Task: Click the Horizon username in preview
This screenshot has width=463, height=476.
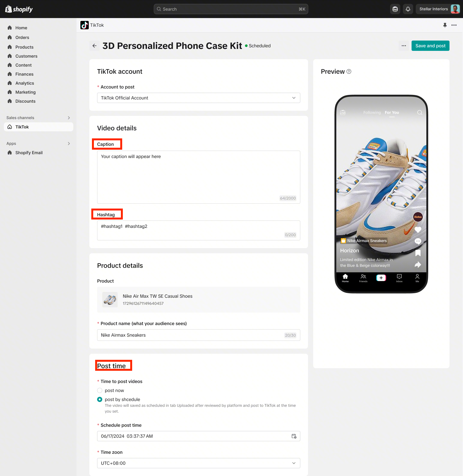Action: 350,250
